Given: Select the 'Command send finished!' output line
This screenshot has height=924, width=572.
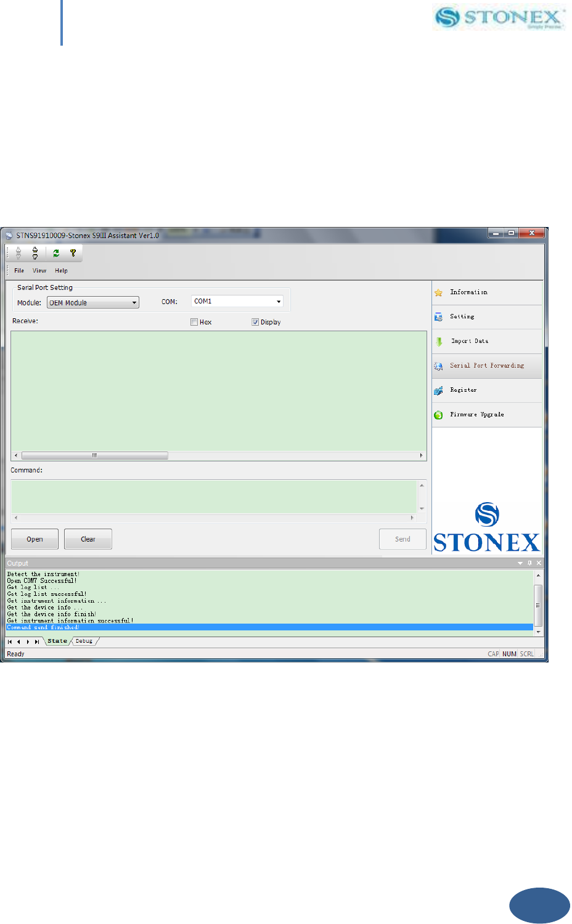Looking at the screenshot, I should tap(269, 627).
